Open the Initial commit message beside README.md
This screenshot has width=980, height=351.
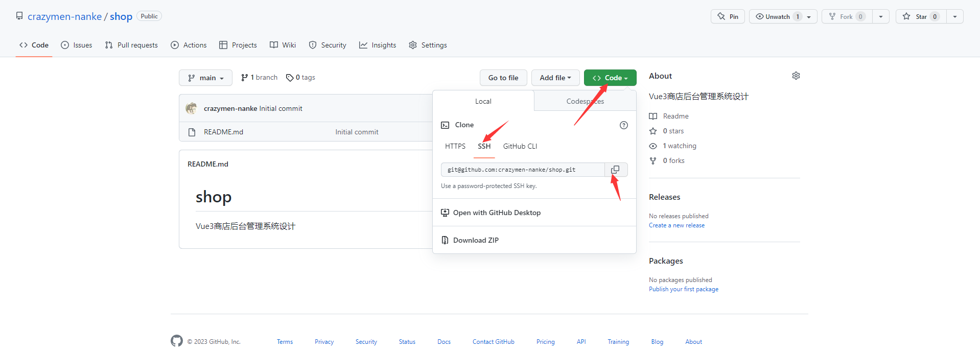(357, 132)
